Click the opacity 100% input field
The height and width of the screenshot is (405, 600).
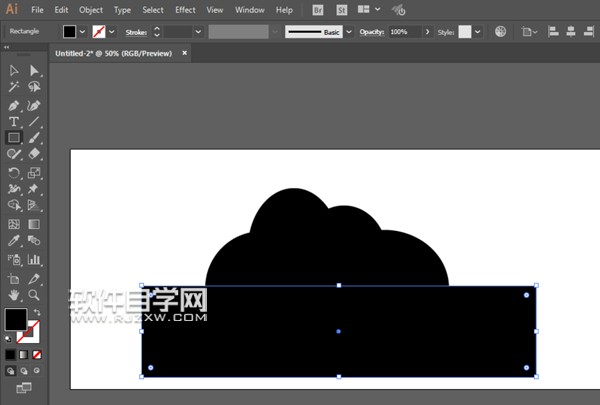404,32
